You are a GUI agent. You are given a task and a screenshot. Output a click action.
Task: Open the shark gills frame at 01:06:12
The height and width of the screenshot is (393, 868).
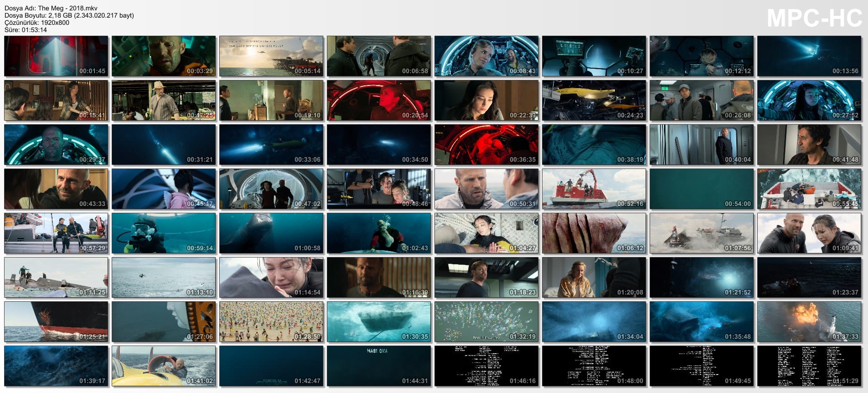coord(594,233)
